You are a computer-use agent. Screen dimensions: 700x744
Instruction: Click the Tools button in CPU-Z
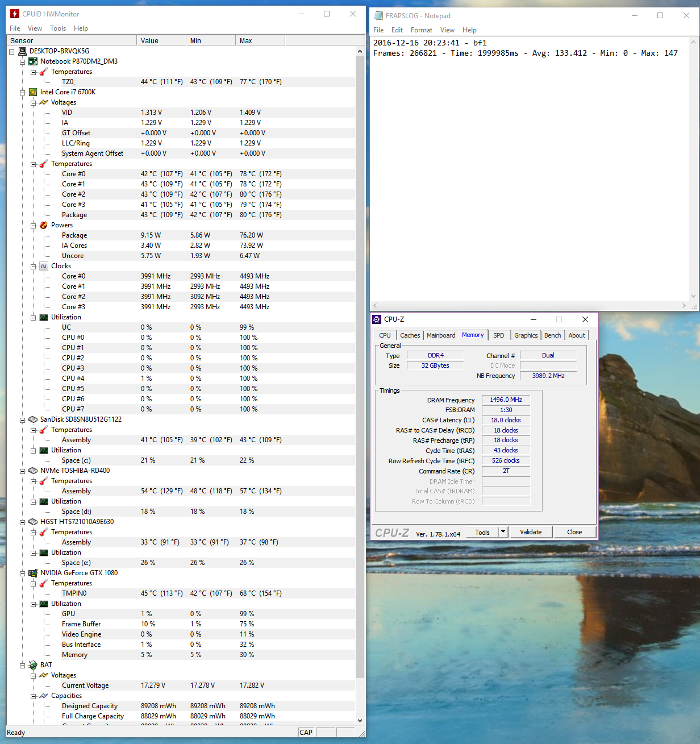(482, 532)
